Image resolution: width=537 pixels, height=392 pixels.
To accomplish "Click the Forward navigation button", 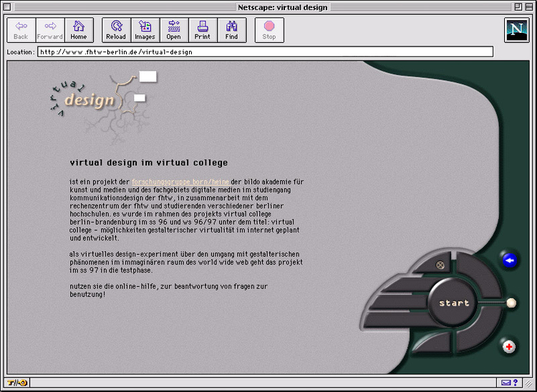I will [x=50, y=30].
